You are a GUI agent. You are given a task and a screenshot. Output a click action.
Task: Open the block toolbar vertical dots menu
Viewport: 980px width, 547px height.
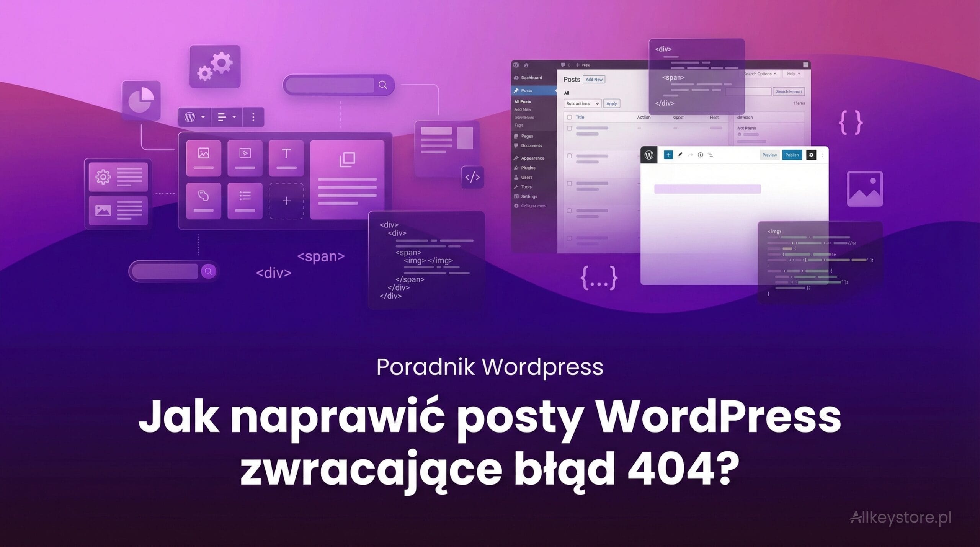pyautogui.click(x=253, y=117)
